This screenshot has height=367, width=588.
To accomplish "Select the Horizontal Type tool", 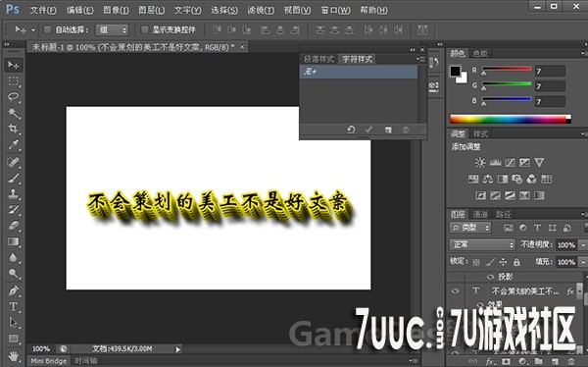I will [14, 306].
